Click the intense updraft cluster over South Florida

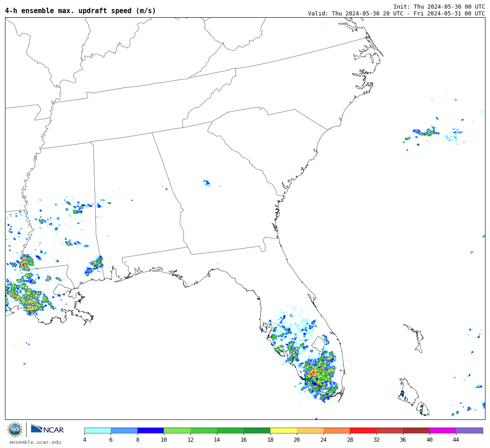coord(319,374)
